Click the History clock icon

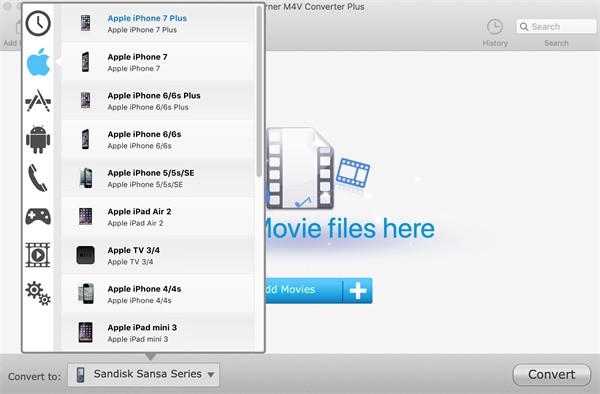point(495,27)
